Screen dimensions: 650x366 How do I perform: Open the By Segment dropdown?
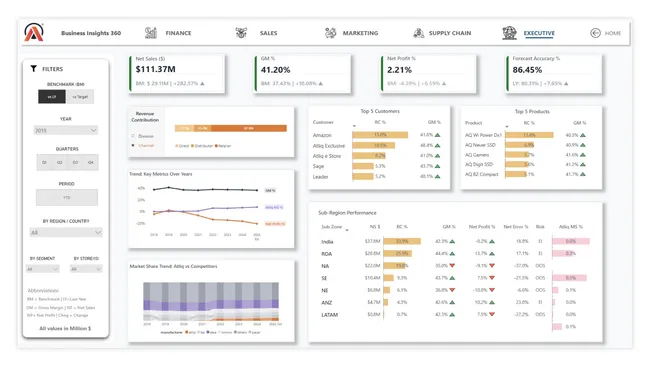tap(42, 269)
